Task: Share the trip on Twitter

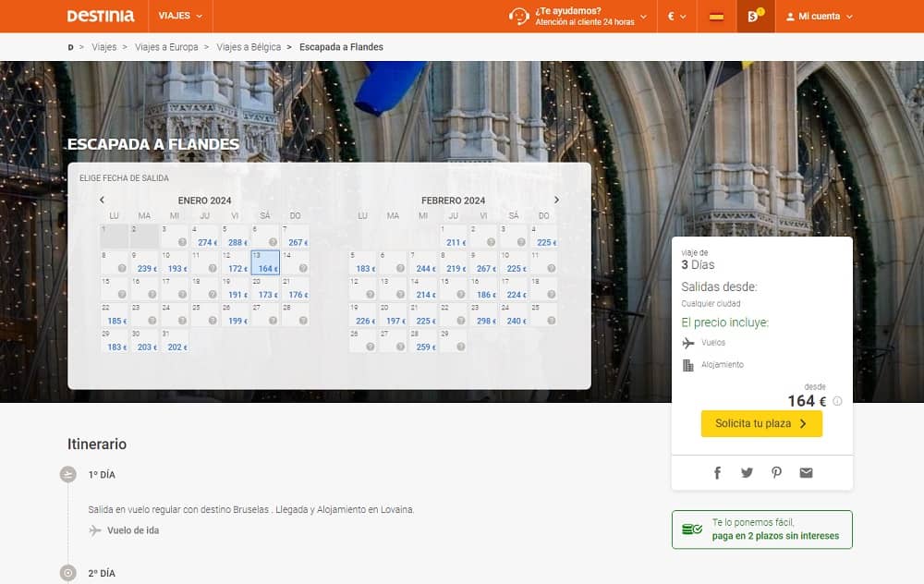Action: point(747,472)
